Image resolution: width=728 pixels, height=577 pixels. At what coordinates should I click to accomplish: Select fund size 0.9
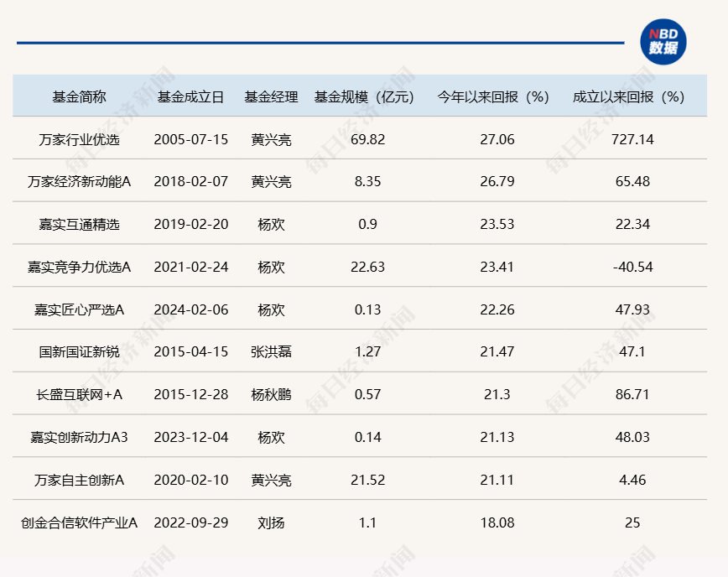pyautogui.click(x=367, y=224)
